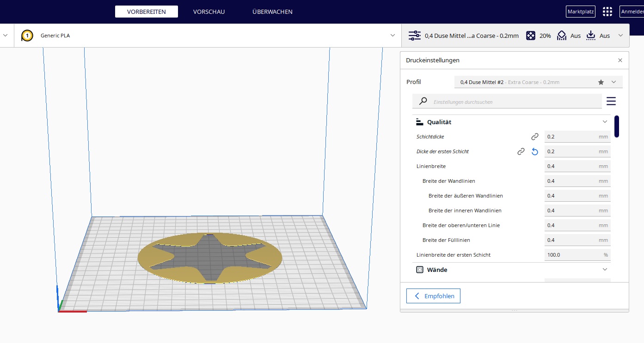Close the Druckeinstellungen panel

coord(620,60)
